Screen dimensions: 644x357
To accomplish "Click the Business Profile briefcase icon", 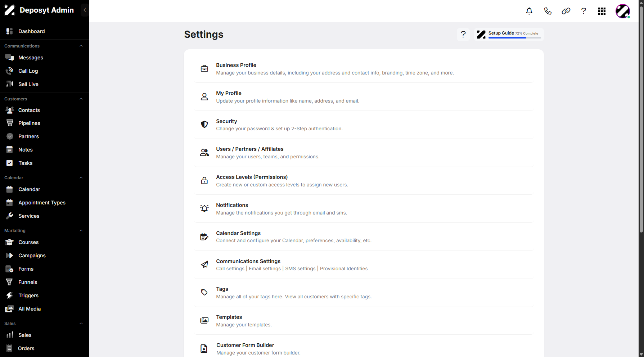I will tap(204, 68).
